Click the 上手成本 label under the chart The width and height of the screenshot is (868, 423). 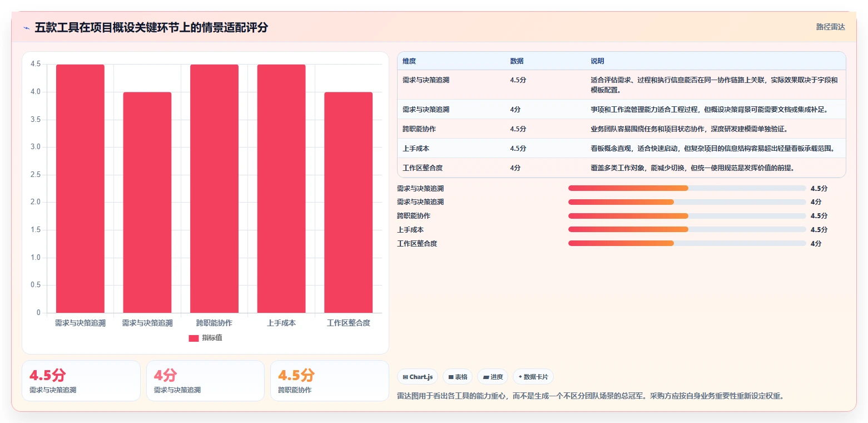pos(281,323)
